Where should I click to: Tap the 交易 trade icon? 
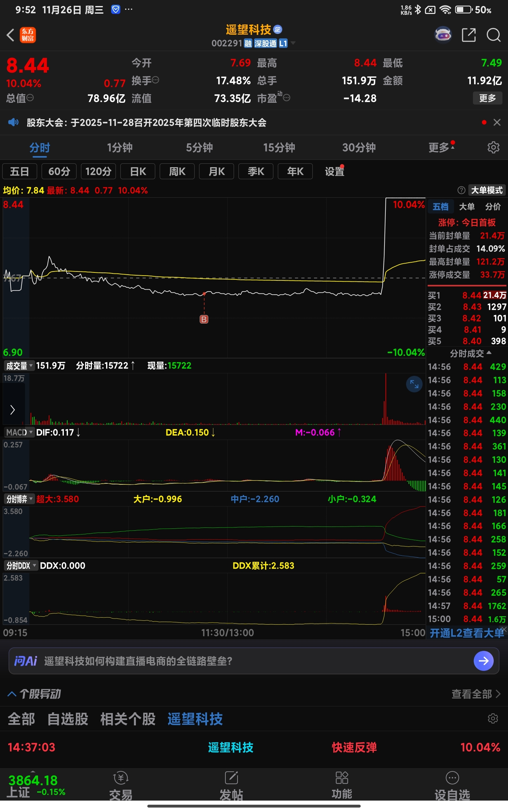click(x=121, y=786)
